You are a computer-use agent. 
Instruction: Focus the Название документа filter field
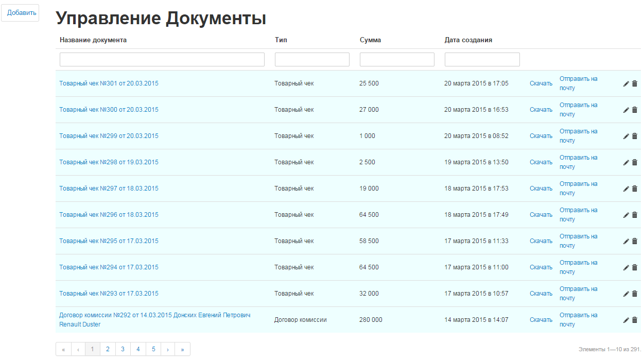162,59
